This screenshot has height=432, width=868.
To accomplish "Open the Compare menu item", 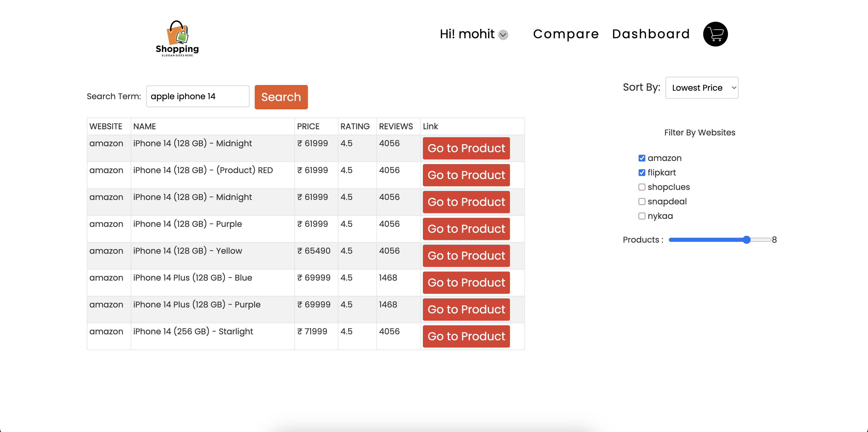I will coord(566,34).
